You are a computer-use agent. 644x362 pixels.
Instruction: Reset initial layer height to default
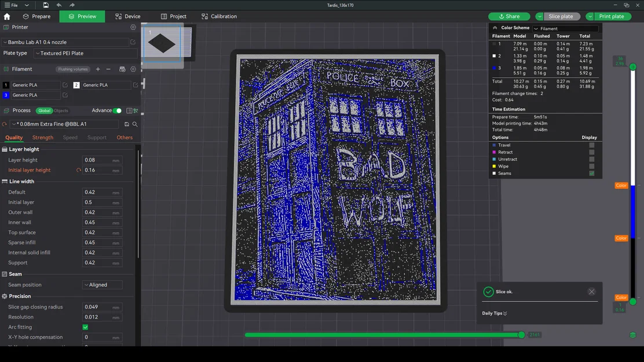78,170
